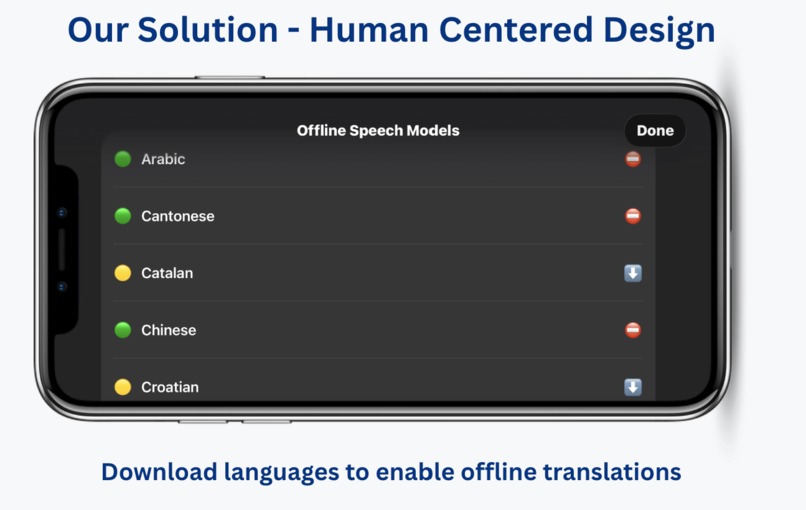Viewport: 806px width, 510px height.
Task: Remove the Cantonese offline model
Action: point(633,216)
